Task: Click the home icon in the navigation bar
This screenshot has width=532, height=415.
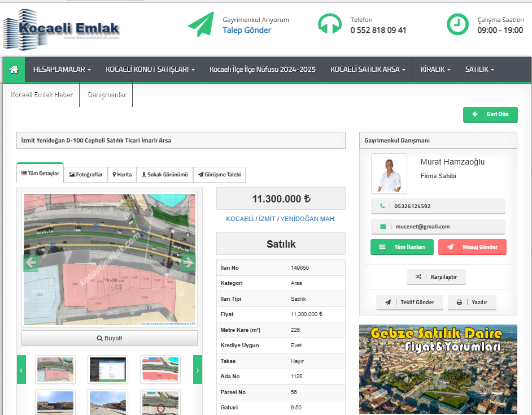Action: [x=14, y=70]
